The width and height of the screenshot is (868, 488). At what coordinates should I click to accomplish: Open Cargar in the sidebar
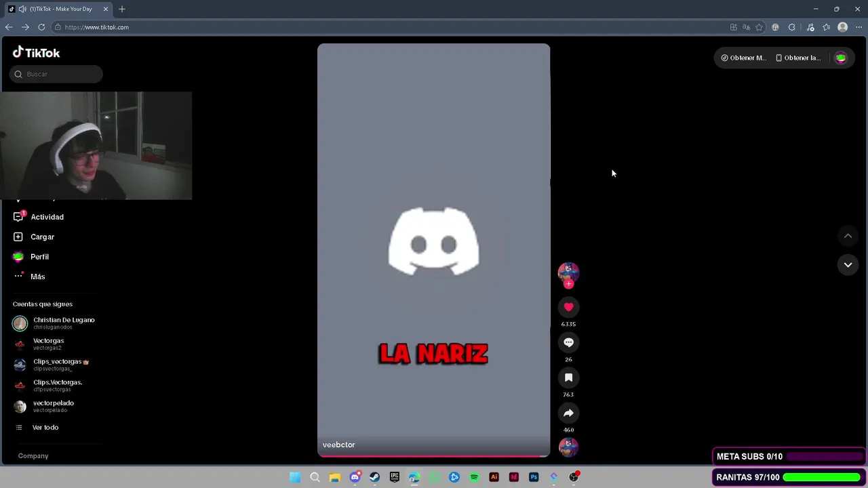click(x=43, y=237)
